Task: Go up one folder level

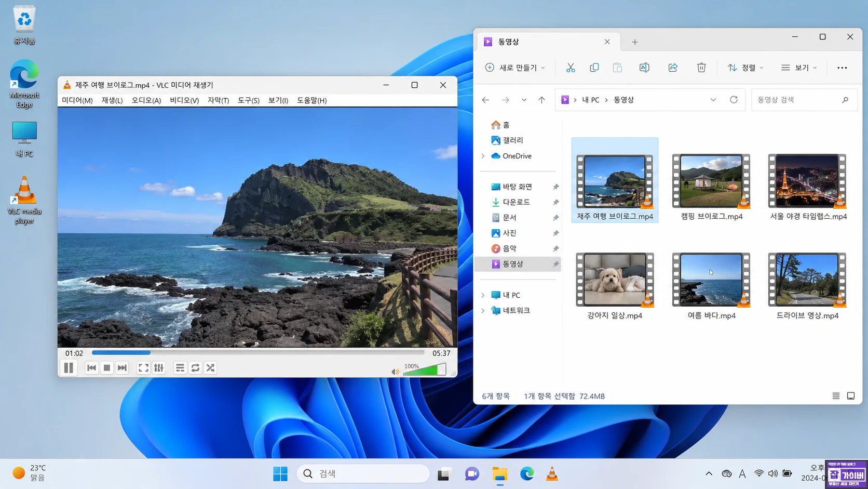Action: (x=541, y=100)
